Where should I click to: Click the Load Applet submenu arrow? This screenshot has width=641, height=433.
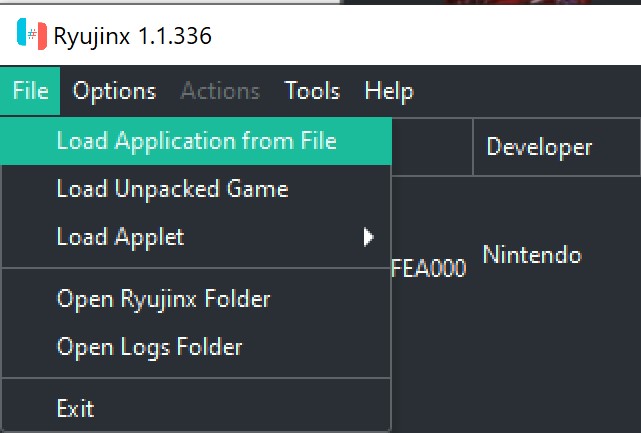[369, 237]
